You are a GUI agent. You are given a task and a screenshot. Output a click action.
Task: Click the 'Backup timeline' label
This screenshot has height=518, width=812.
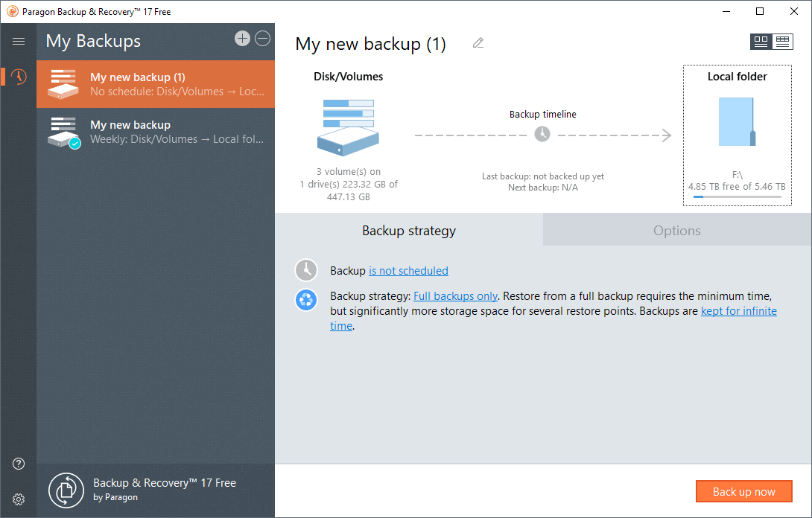tap(543, 115)
